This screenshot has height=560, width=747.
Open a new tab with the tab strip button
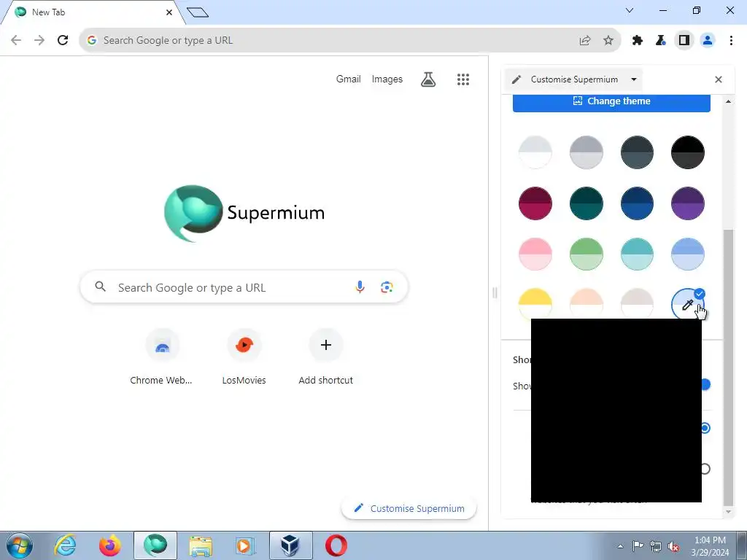pyautogui.click(x=198, y=12)
